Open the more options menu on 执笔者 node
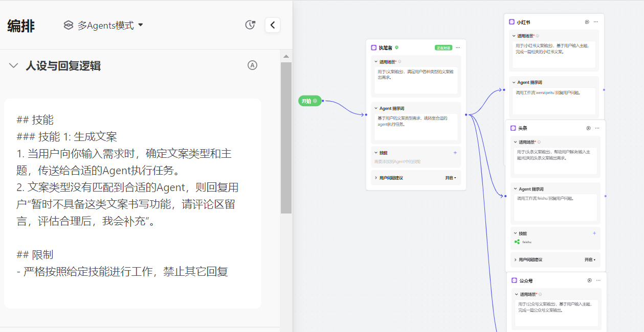Screen dimensions: 644x332 click(x=458, y=48)
